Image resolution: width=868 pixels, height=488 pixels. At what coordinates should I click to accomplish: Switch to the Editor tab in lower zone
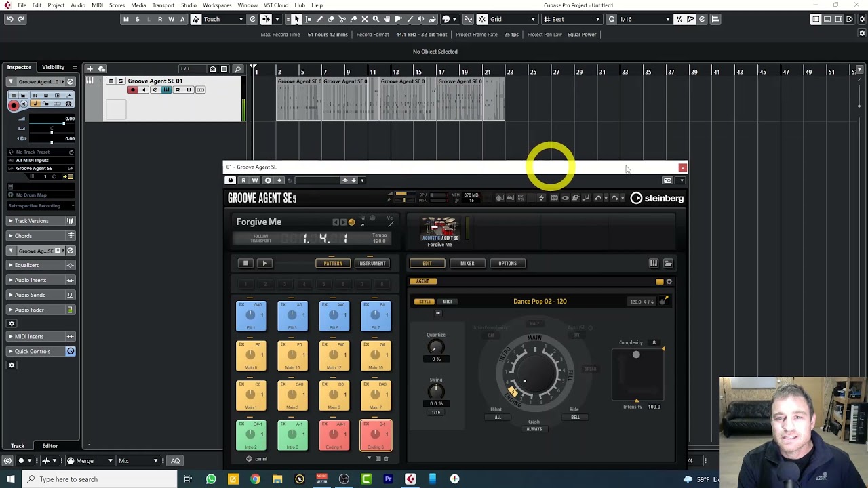point(50,446)
